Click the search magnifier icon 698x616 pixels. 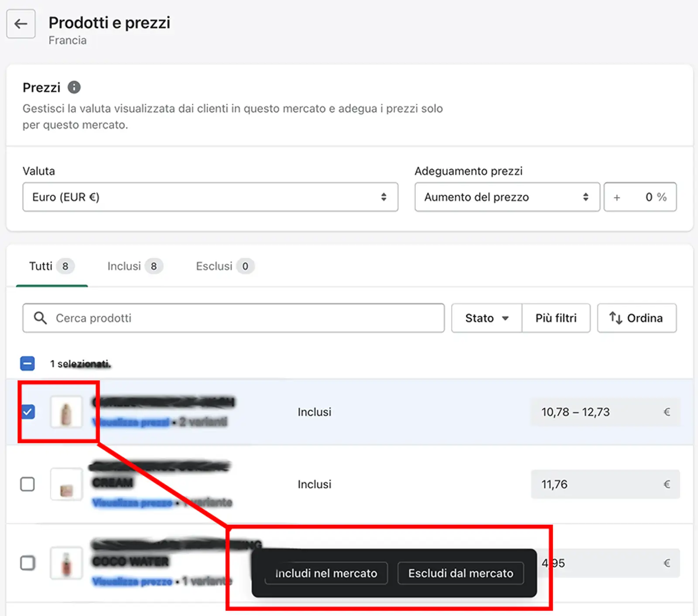40,318
